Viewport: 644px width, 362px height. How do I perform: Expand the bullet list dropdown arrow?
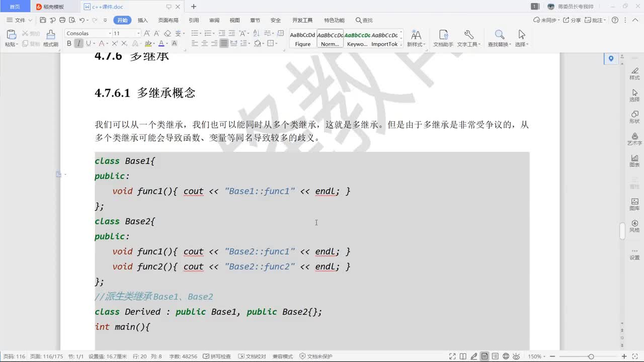click(x=200, y=34)
